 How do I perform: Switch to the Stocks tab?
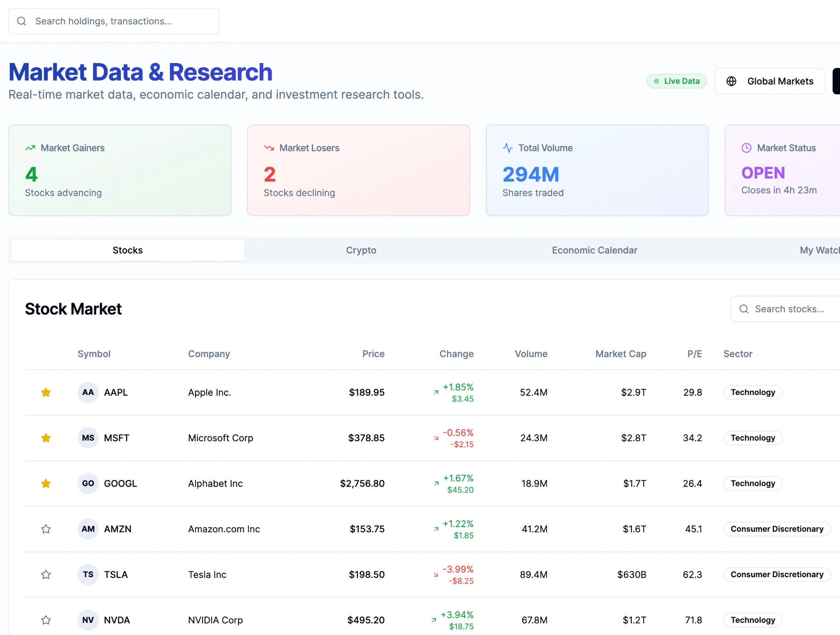coord(128,250)
